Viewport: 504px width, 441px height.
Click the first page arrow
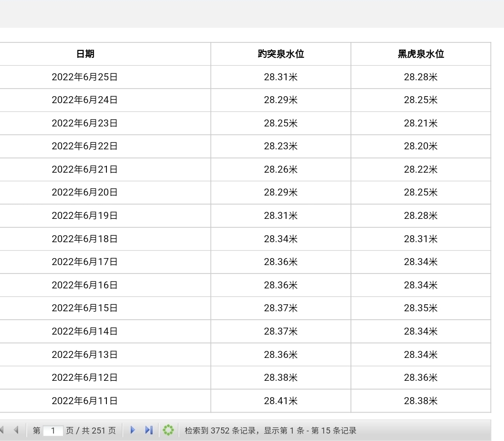click(x=2, y=430)
